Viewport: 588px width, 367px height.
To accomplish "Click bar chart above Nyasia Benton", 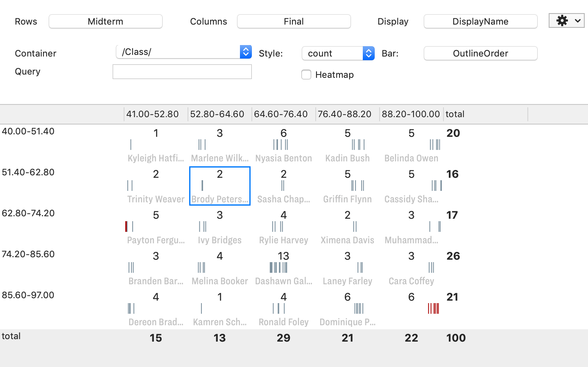I will 280,145.
